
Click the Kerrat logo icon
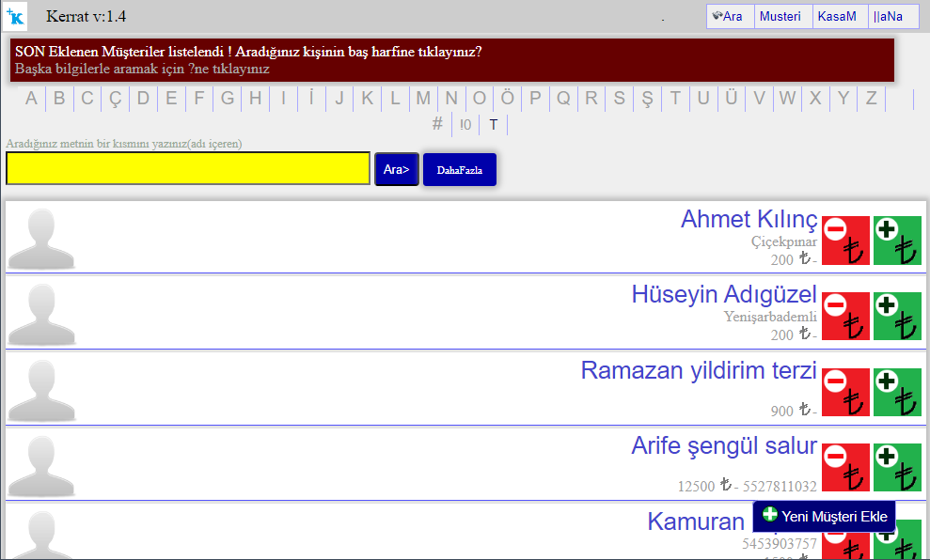click(16, 16)
